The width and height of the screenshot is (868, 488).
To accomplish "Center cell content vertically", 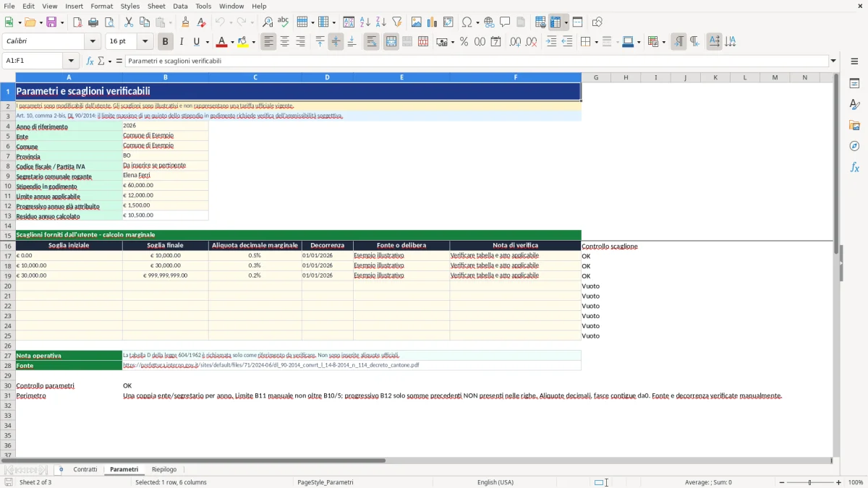I will coord(336,42).
